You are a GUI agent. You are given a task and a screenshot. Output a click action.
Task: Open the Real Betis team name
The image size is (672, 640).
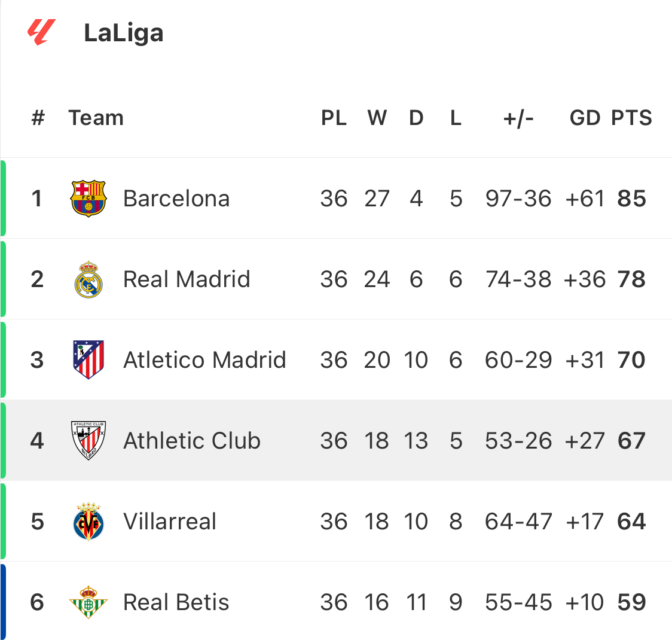tap(176, 602)
